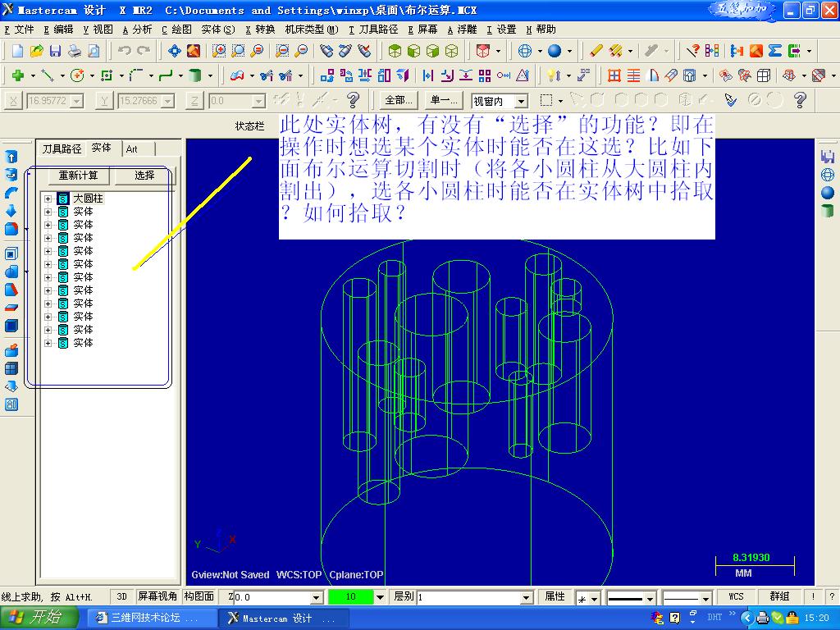
Task: Click the green color 10 swatch
Action: coord(351,597)
